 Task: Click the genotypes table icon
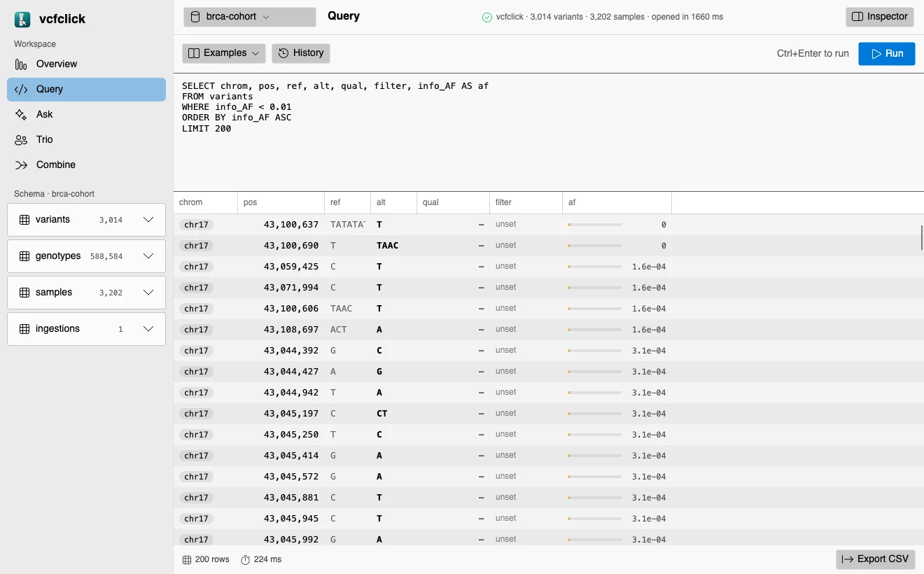[24, 256]
